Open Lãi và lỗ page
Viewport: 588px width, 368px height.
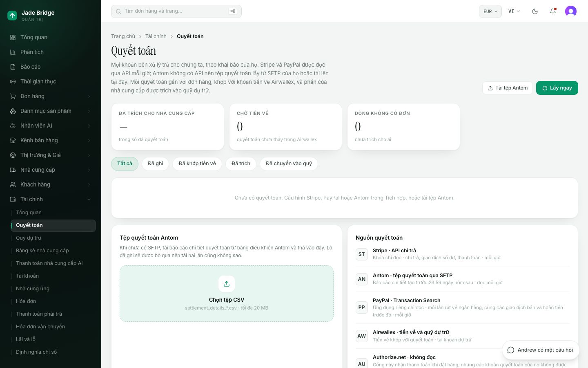pos(53,339)
